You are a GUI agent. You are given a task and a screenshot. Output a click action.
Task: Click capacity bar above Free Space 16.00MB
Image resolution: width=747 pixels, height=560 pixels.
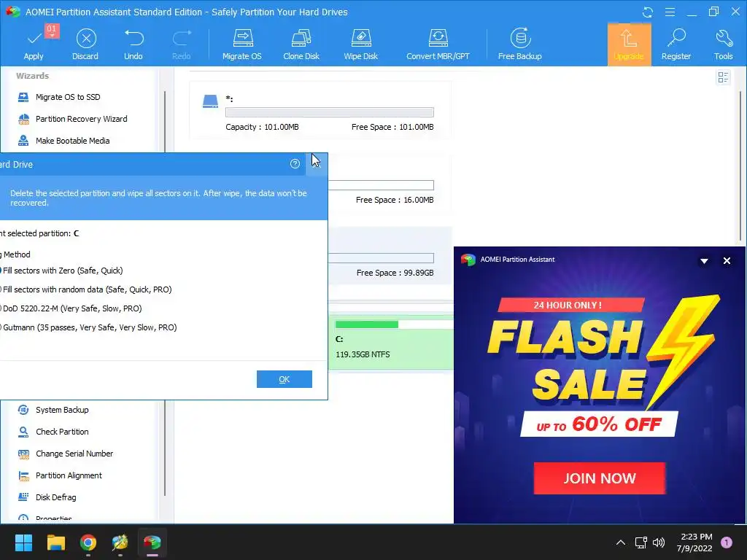[381, 185]
